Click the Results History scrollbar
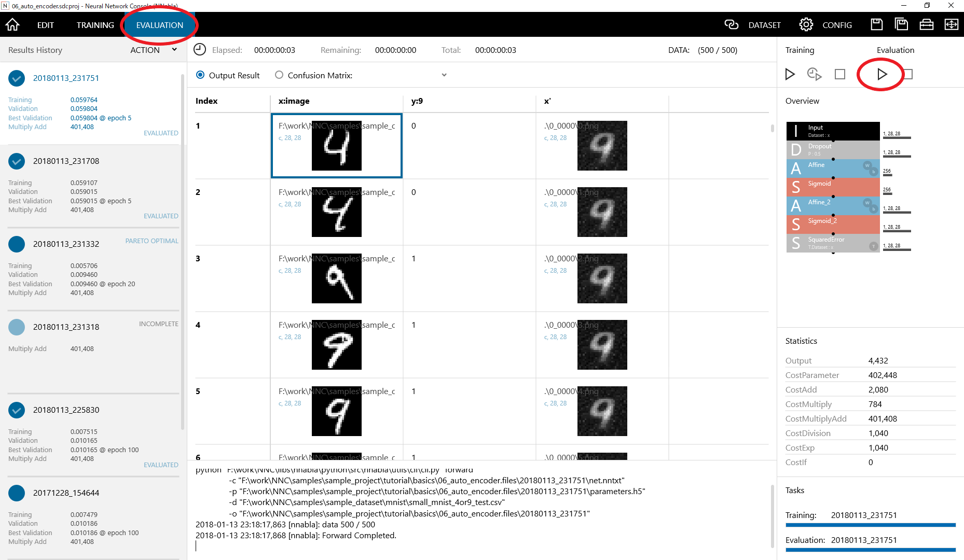Screen dimensions: 964x560 pyautogui.click(x=183, y=251)
